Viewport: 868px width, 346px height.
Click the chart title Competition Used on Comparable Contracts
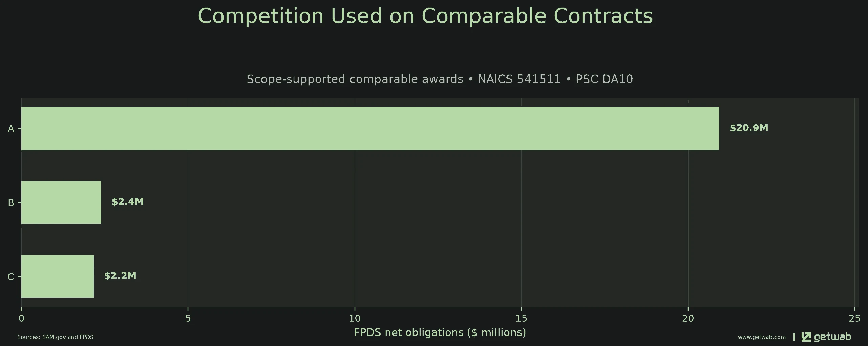[425, 16]
